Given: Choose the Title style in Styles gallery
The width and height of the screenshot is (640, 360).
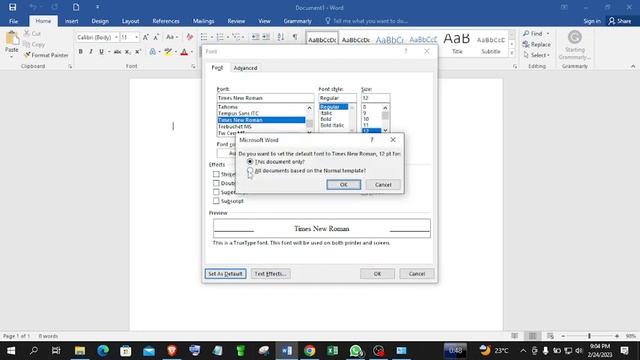Looking at the screenshot, I should point(457,43).
